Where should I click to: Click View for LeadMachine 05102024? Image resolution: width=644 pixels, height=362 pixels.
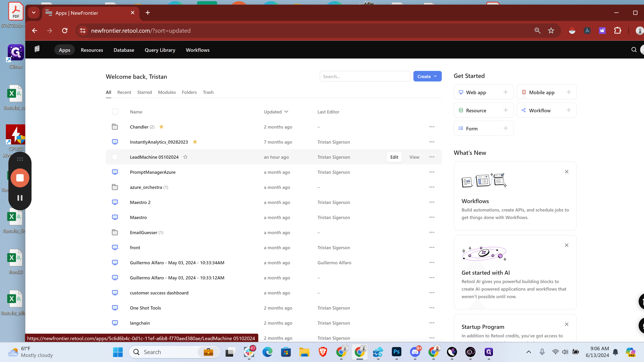tap(414, 157)
